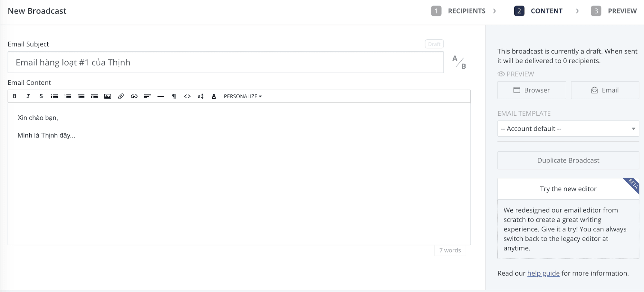This screenshot has width=644, height=292.
Task: Open the text alignment options
Action: [148, 96]
